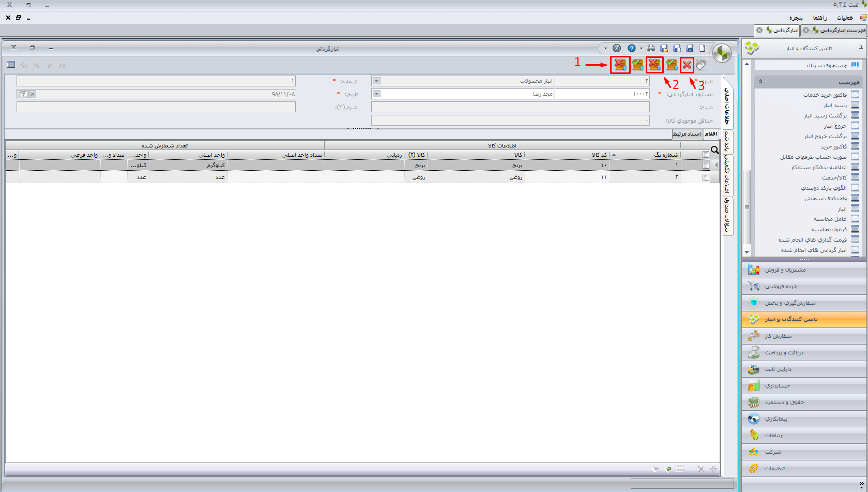Open the عملیات menu

(844, 18)
